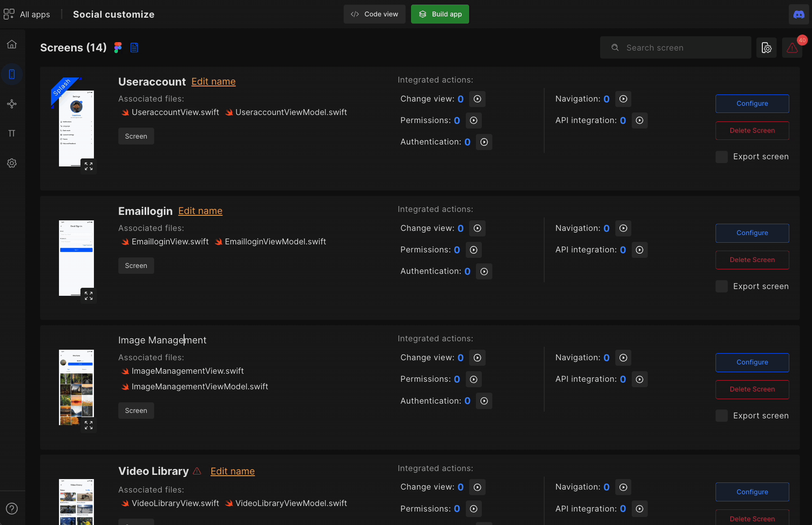Image resolution: width=812 pixels, height=525 pixels.
Task: Open UseraccountView.swift file
Action: [x=171, y=112]
